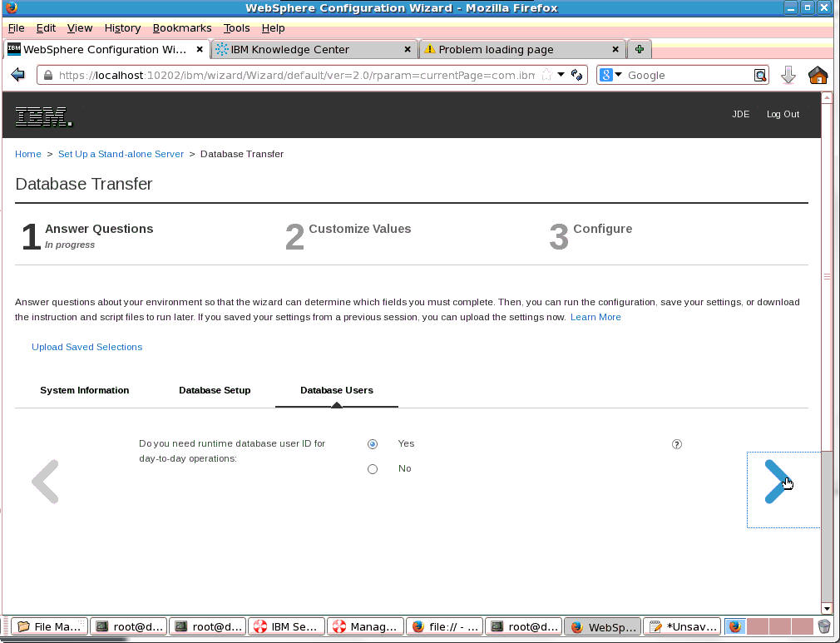Open the File menu
Image resolution: width=840 pixels, height=643 pixels.
(16, 27)
